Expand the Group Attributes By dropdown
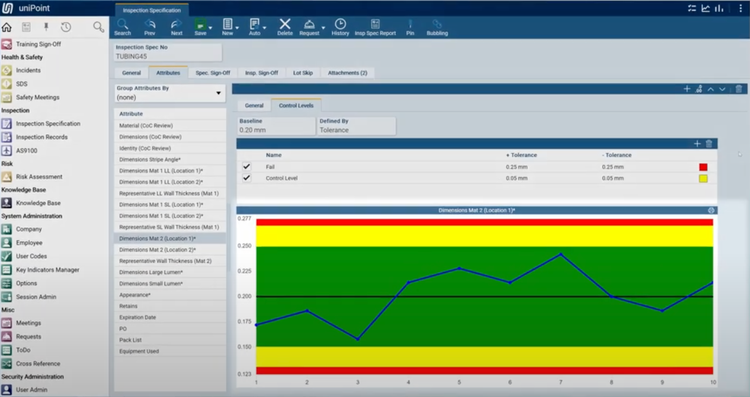Viewport: 750px width, 397px height. pos(219,93)
